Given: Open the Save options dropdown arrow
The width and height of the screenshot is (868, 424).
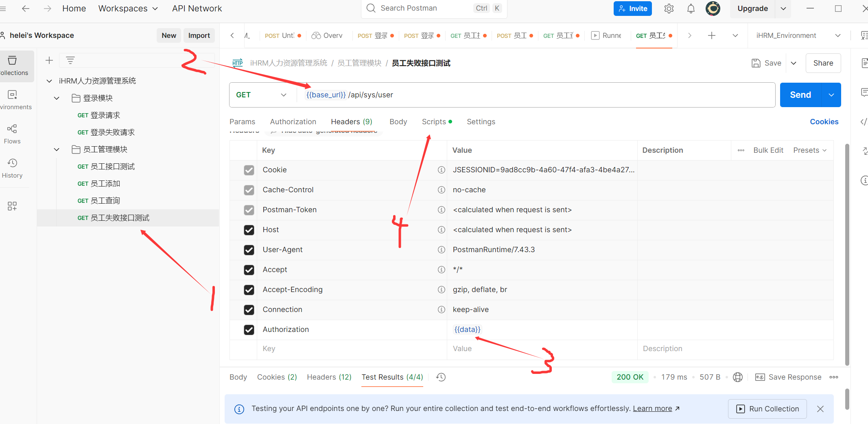Looking at the screenshot, I should click(x=794, y=63).
